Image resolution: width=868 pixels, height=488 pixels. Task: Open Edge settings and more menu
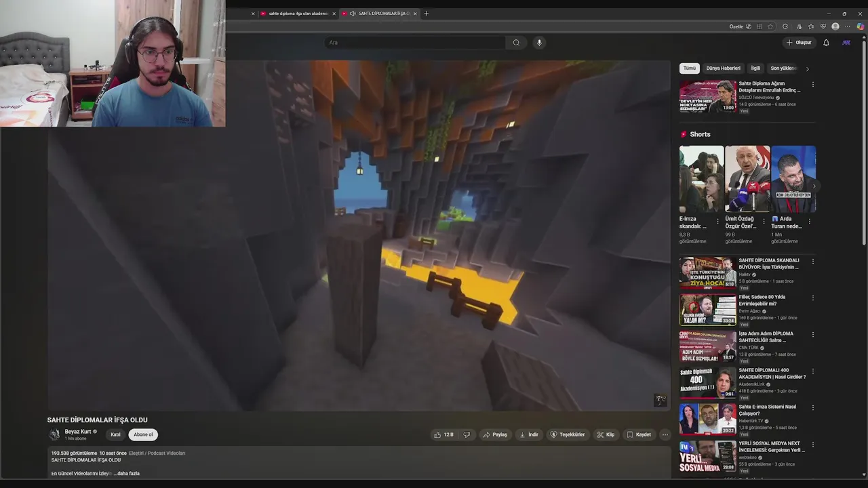pyautogui.click(x=848, y=26)
